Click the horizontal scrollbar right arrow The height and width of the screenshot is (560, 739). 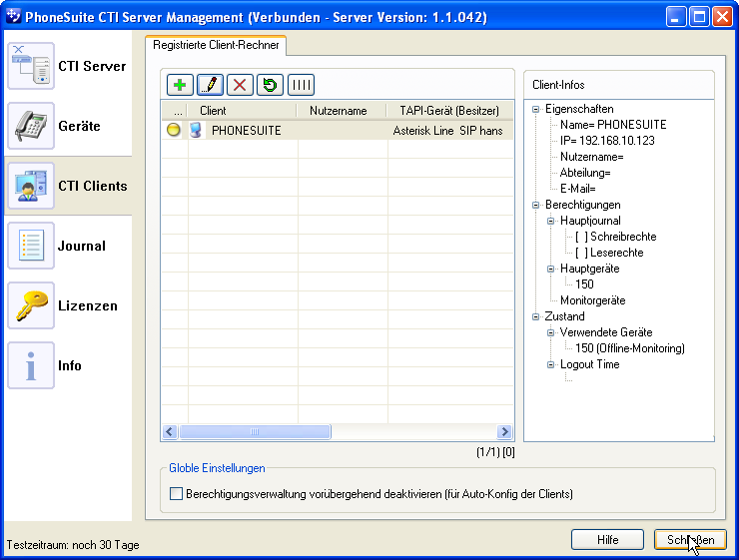(x=504, y=432)
